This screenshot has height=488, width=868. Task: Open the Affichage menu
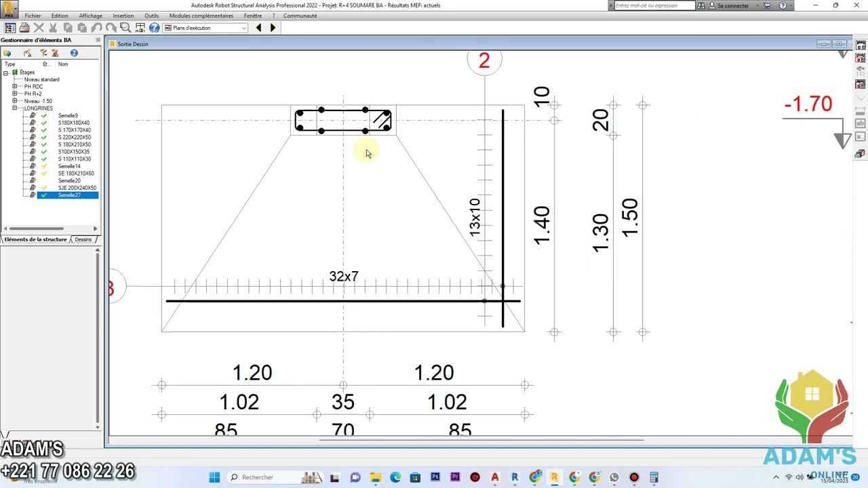tap(90, 16)
